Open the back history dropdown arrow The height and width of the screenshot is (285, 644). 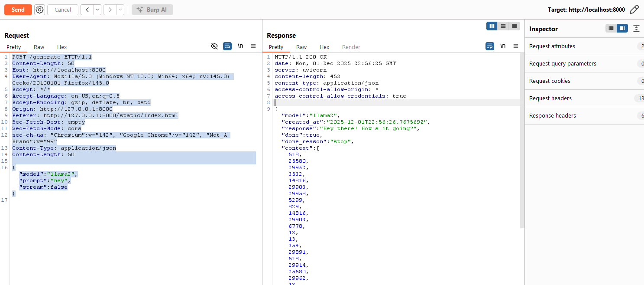(97, 10)
